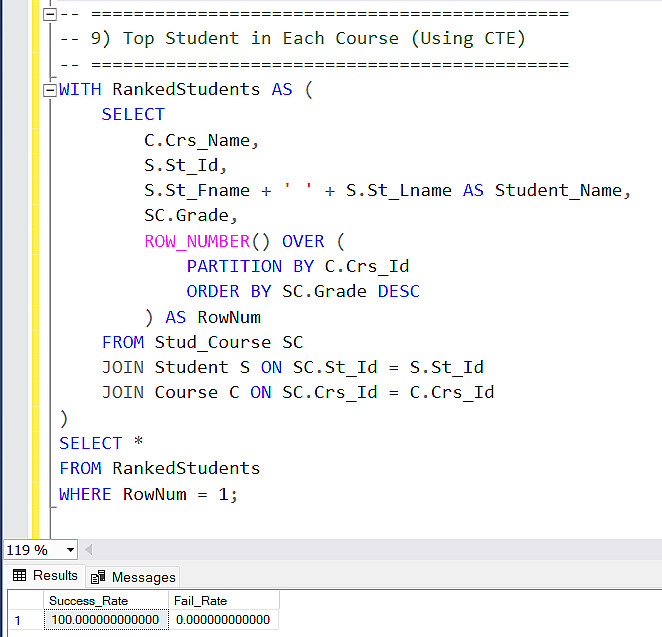Click the DESC keyword
The height and width of the screenshot is (637, 662).
[x=399, y=291]
